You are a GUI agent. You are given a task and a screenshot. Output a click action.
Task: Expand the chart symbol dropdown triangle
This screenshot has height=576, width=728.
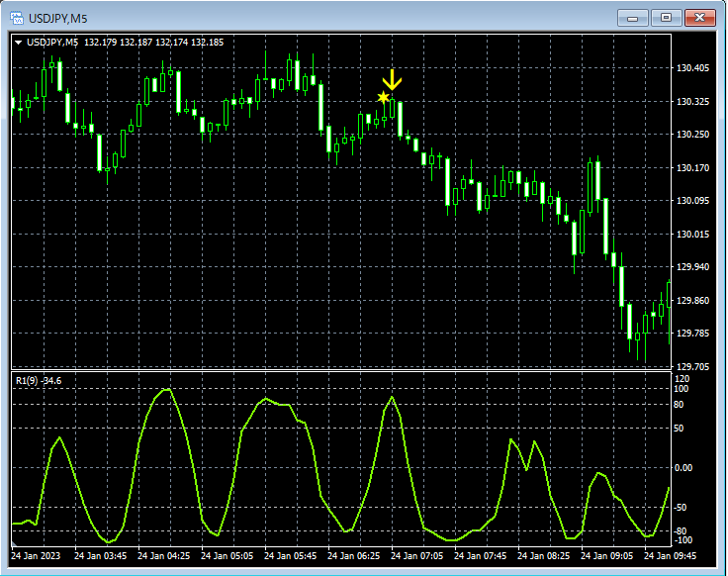[19, 43]
